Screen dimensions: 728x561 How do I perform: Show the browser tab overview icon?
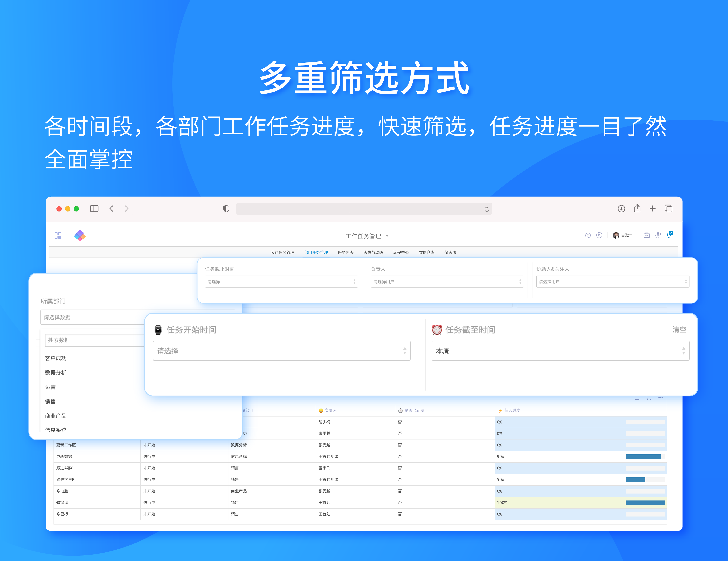coord(668,209)
